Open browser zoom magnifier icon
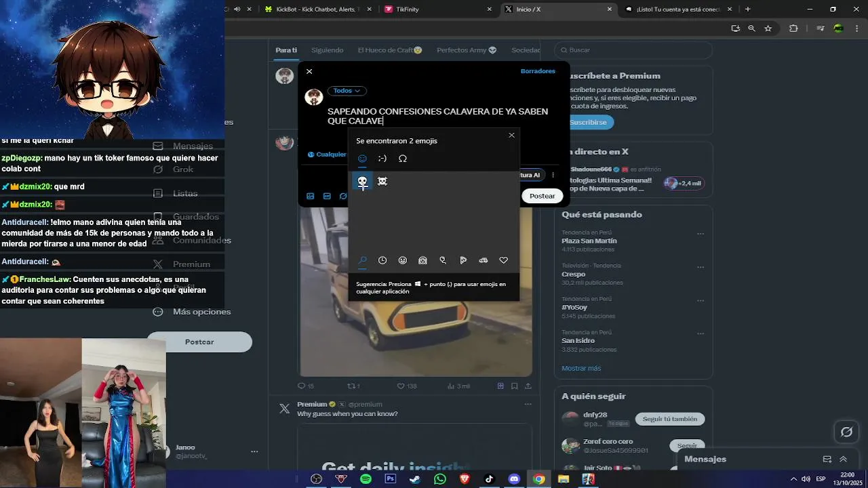The image size is (868, 488). (x=751, y=28)
